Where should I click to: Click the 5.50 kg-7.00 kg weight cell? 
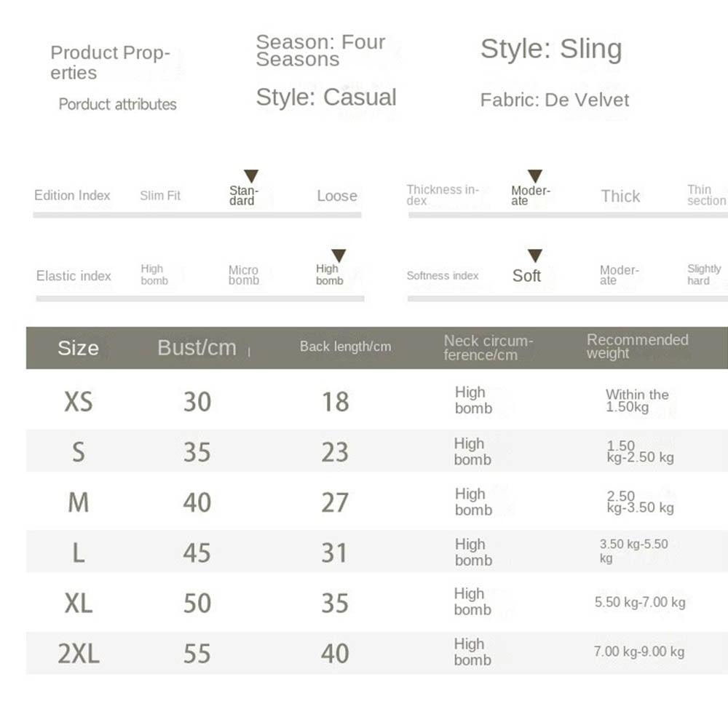tap(640, 603)
